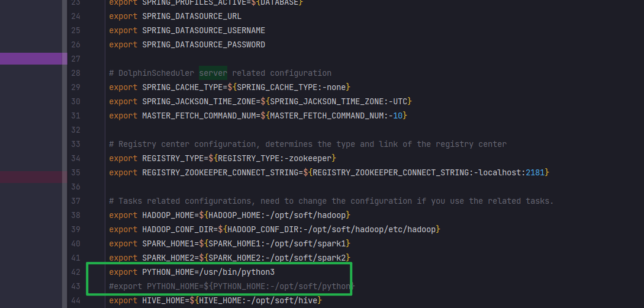Screen dimensions: 644x308
Task: Click the MASTER_FETCH_COMMAND_NUM export line
Action: click(258, 115)
